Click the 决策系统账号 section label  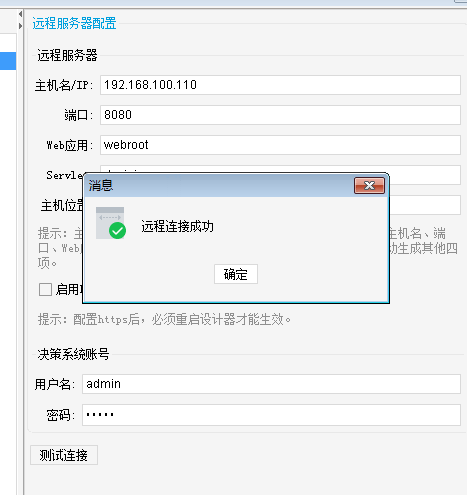pyautogui.click(x=73, y=354)
